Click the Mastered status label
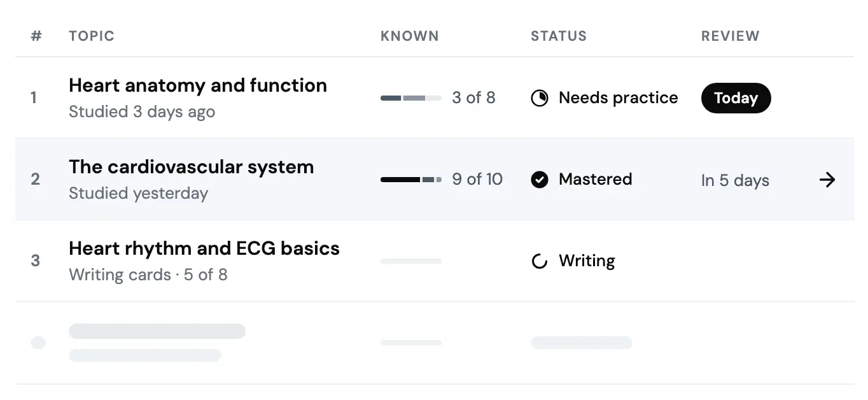868x400 pixels. click(596, 180)
